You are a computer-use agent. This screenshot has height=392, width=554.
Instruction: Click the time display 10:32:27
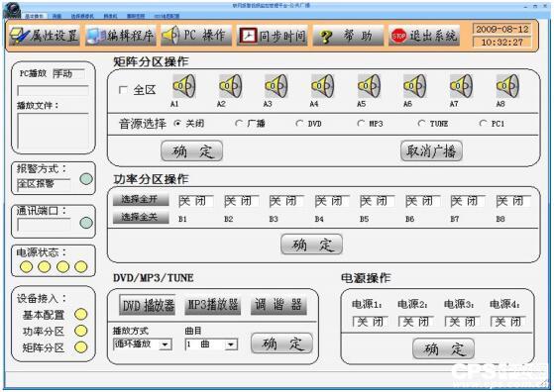502,43
